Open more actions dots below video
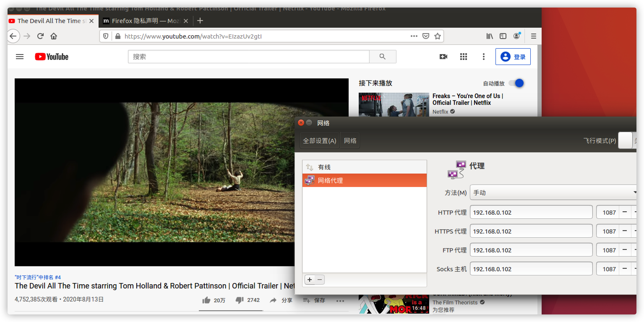Image resolution: width=644 pixels, height=322 pixels. point(340,301)
